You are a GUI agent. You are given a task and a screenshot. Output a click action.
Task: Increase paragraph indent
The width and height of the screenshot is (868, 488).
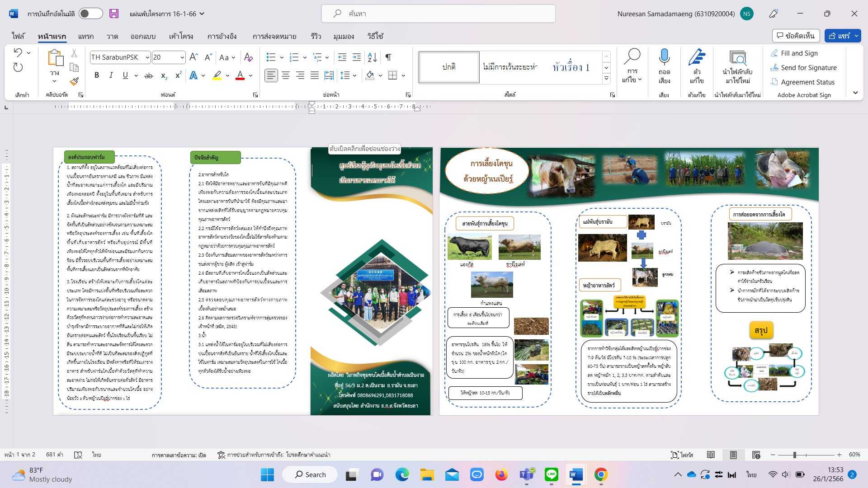(357, 57)
